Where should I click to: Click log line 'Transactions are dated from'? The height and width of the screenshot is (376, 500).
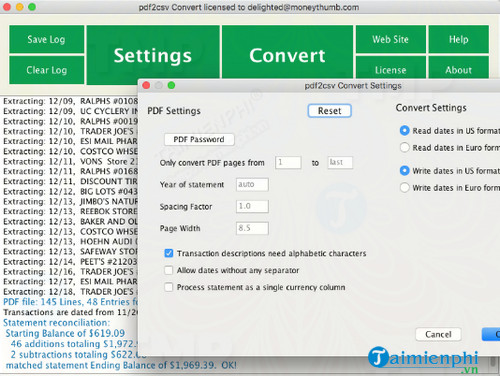(70, 312)
